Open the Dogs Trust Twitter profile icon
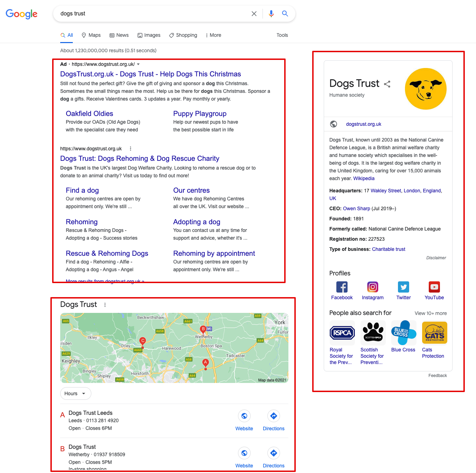The image size is (476, 473). [x=403, y=287]
